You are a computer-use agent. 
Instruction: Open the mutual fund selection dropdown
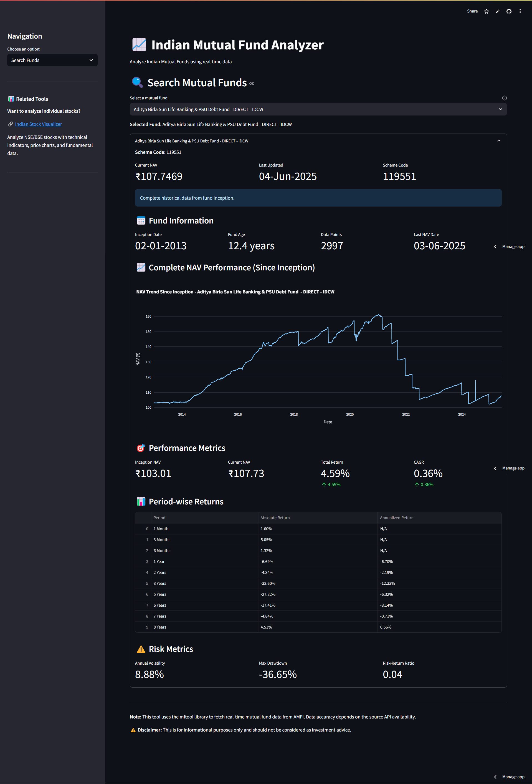(318, 109)
